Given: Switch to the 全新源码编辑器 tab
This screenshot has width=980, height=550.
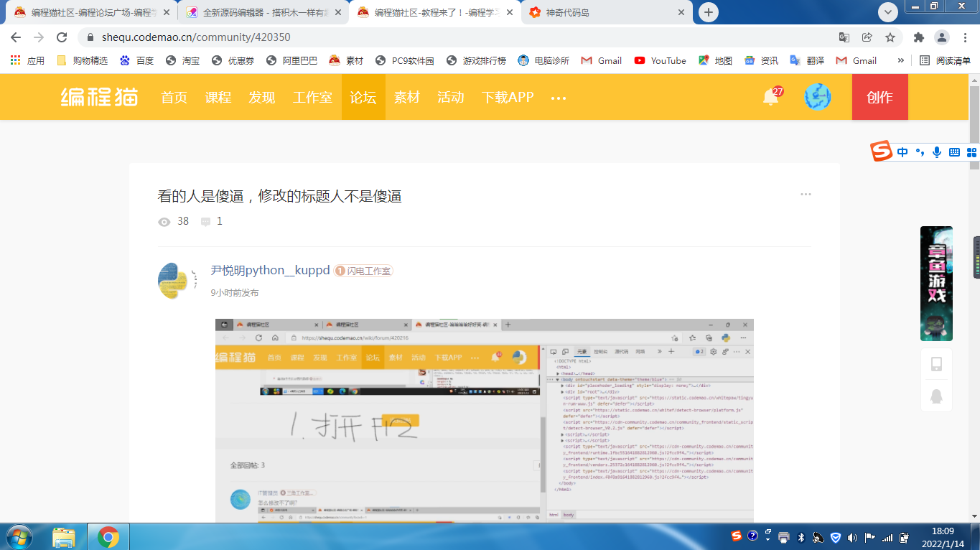Looking at the screenshot, I should 263,12.
